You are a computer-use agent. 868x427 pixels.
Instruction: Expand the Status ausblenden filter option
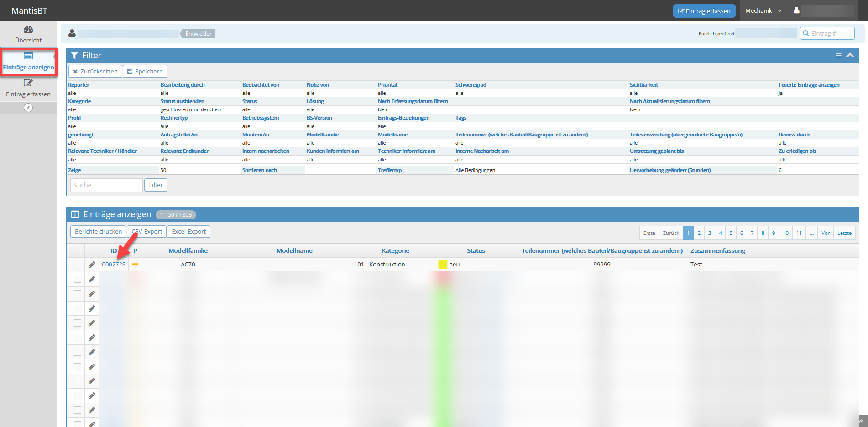(182, 101)
